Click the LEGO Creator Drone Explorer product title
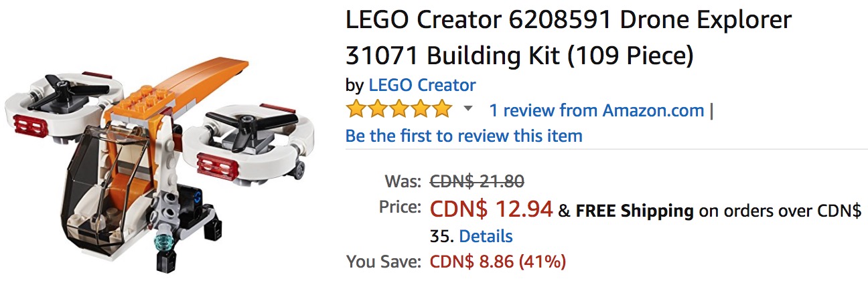 click(x=568, y=38)
